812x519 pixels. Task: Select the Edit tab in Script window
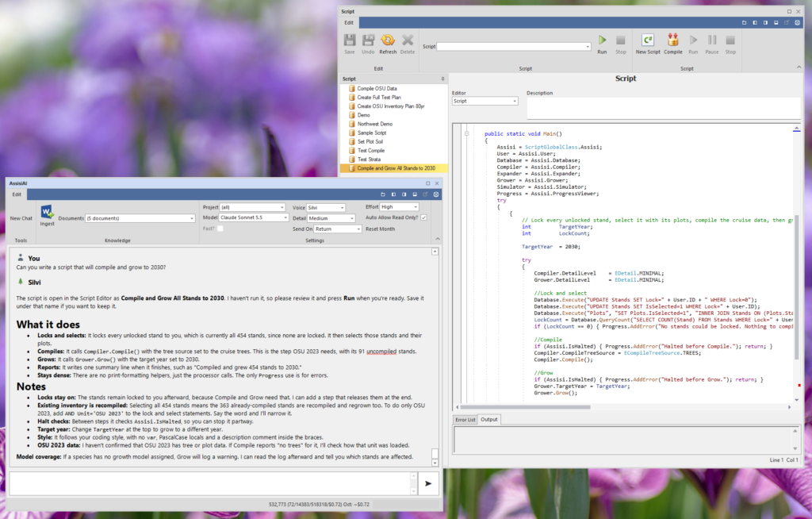349,23
